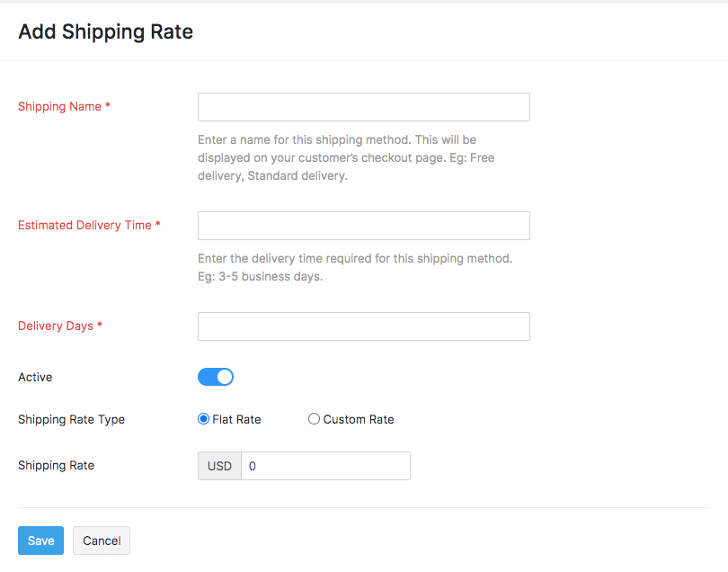This screenshot has width=728, height=572.
Task: Click the Shipping Name input field
Action: point(363,106)
